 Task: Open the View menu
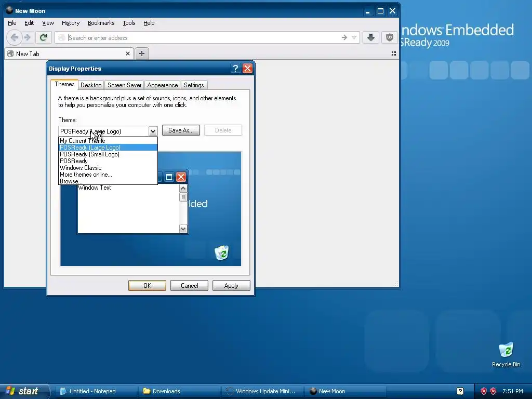pos(48,23)
